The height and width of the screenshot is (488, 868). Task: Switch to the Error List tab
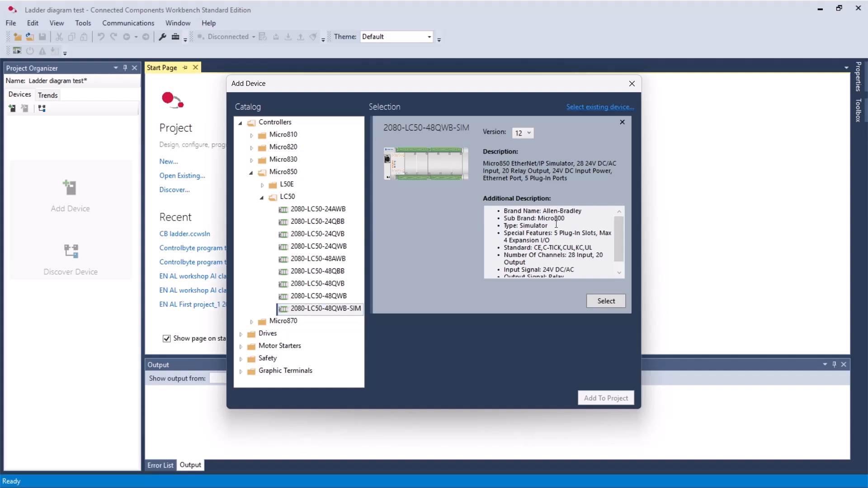(160, 465)
